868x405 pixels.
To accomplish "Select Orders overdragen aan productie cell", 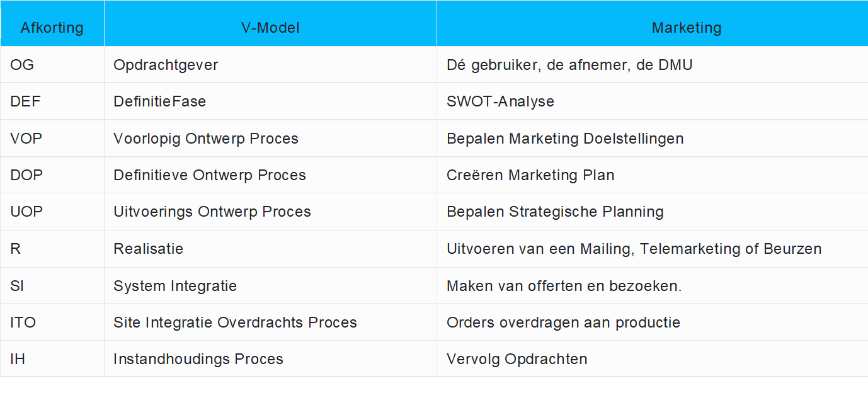I will pos(563,322).
